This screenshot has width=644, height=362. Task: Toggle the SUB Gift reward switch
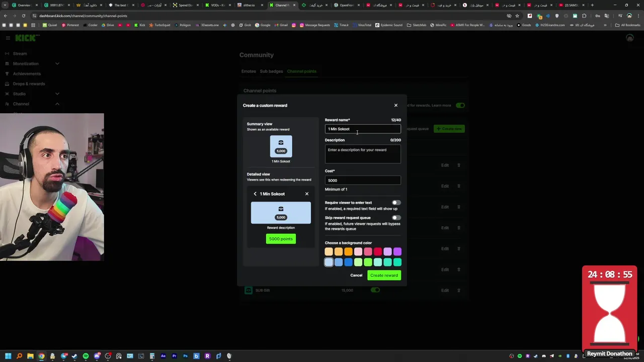pos(375,290)
